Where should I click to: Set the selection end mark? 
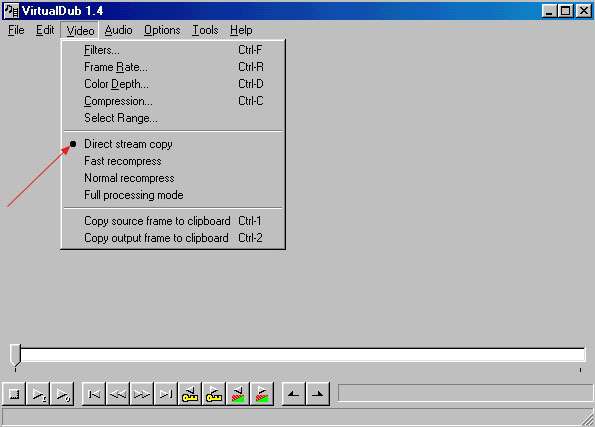point(318,394)
